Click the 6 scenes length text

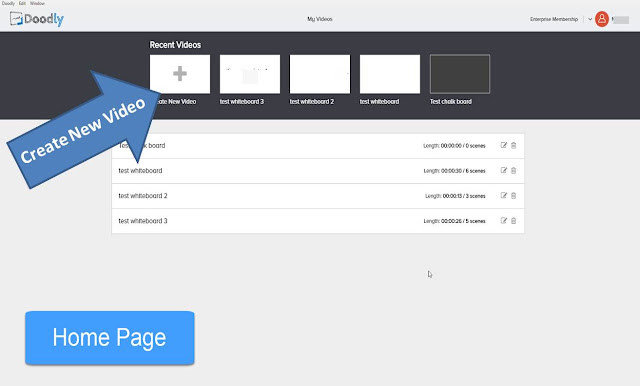[454, 171]
